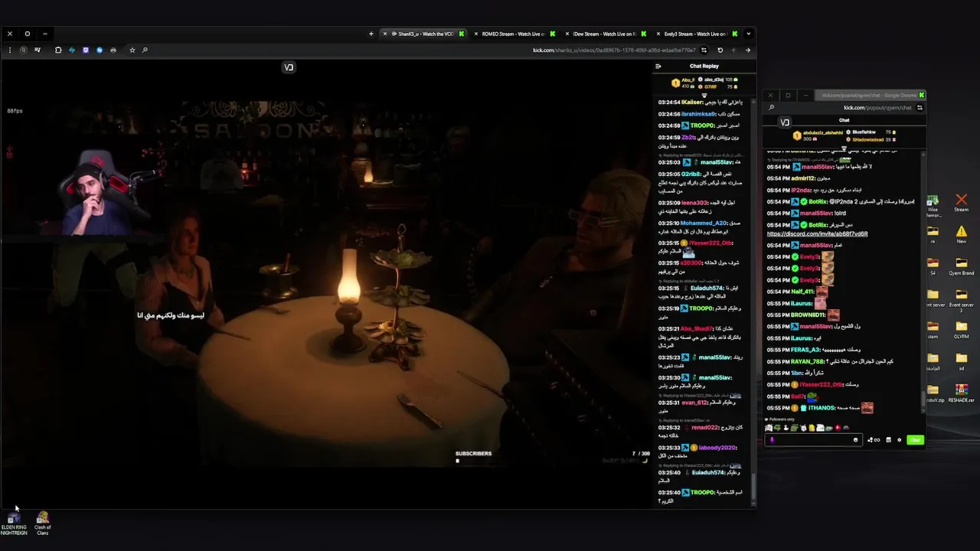Click the address bar with kick.com/shanks_u URL
Viewport: 980px width, 551px height.
[x=614, y=51]
